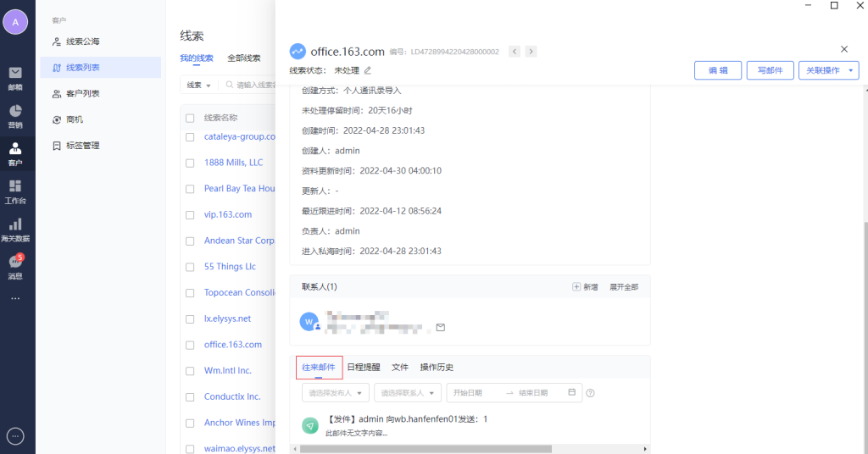Switch to the 日程提醒 tab
The image size is (868, 454).
click(364, 368)
